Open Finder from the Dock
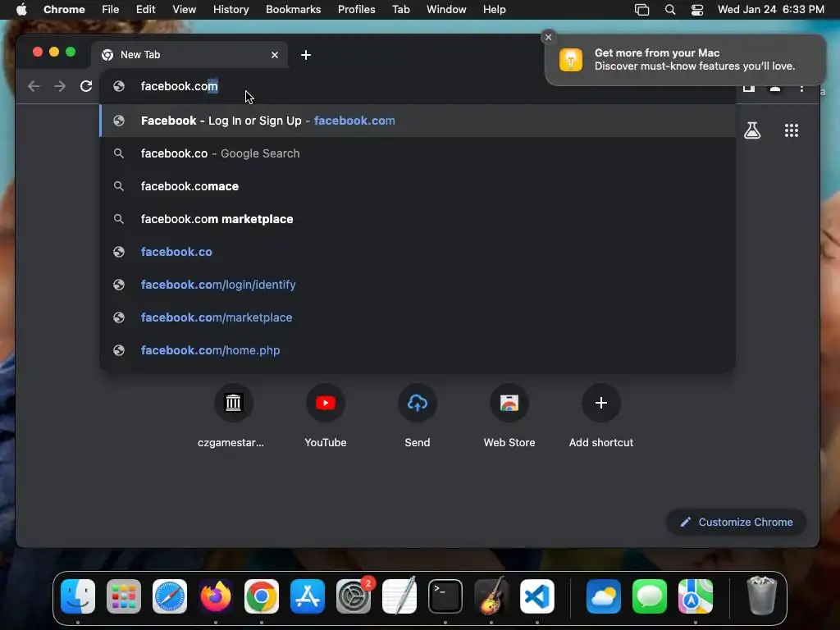840x630 pixels. click(78, 596)
